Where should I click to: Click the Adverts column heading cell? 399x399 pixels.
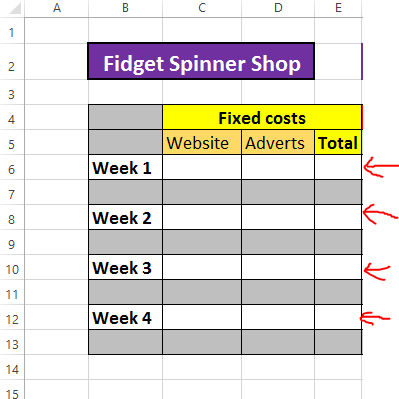(278, 142)
